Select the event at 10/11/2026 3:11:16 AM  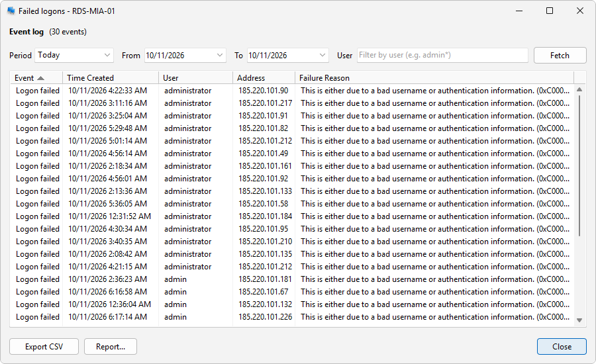tap(292, 103)
